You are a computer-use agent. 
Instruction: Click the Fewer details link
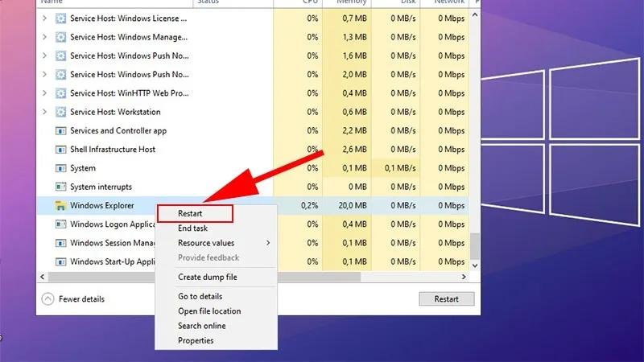[x=81, y=298]
